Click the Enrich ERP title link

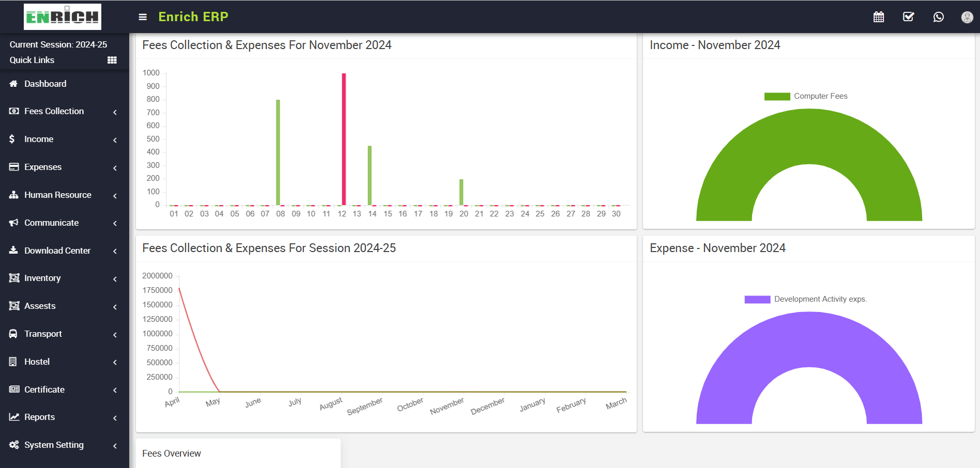tap(193, 17)
